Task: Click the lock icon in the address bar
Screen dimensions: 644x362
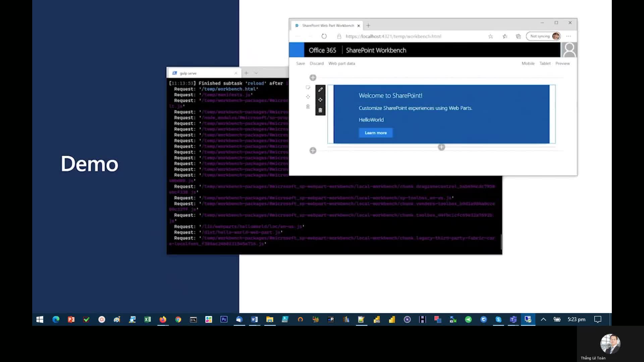Action: pos(339,36)
